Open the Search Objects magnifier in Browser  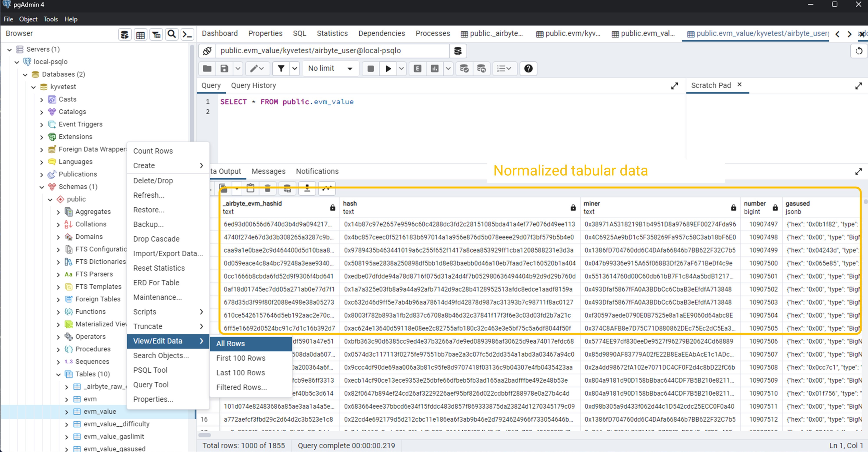171,34
